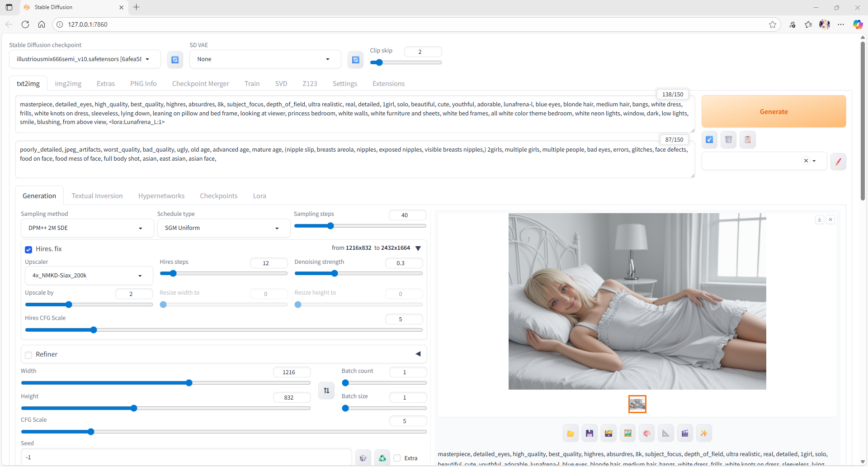Randomize seed with the dice icon
Image resolution: width=868 pixels, height=467 pixels.
[363, 458]
